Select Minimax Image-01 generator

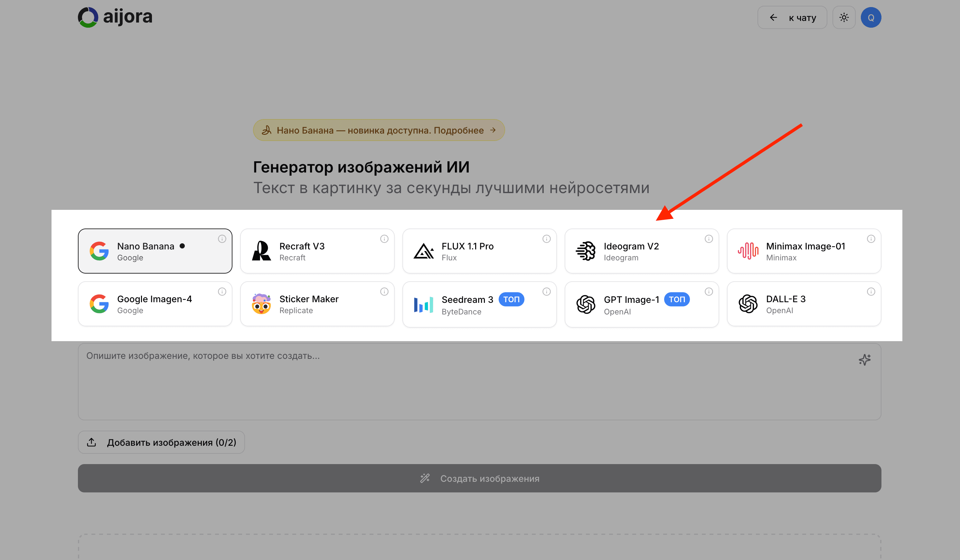pos(804,251)
